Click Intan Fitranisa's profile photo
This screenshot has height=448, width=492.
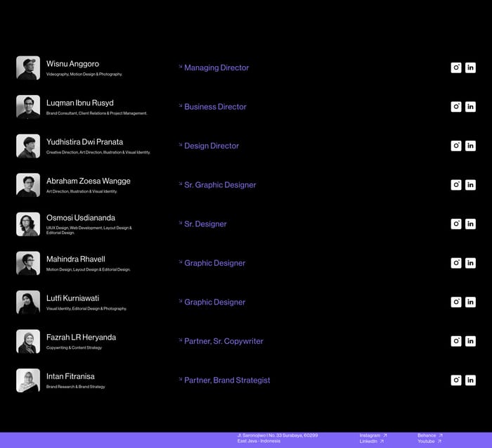click(28, 380)
